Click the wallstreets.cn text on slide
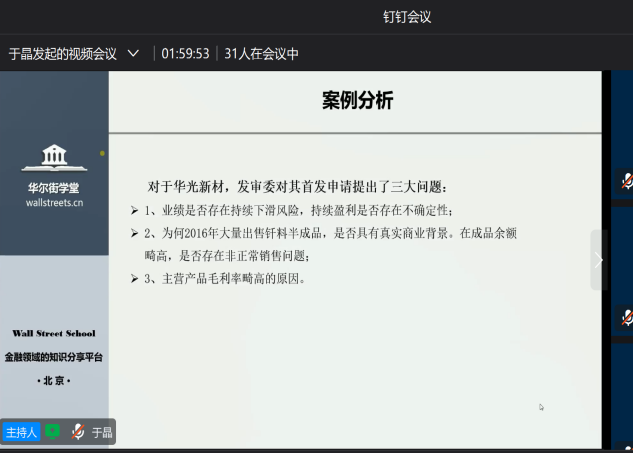Screen dimensions: 633x453 pos(54,203)
